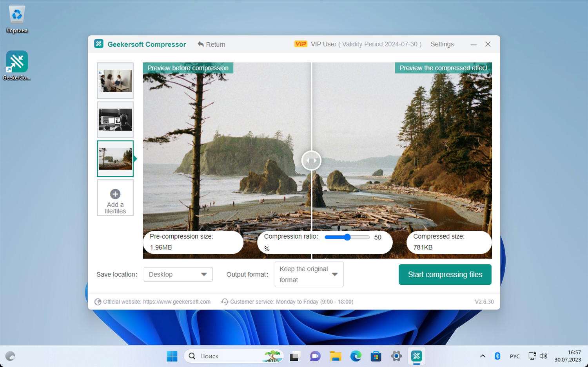
Task: Click the Return arrow icon
Action: (x=201, y=44)
